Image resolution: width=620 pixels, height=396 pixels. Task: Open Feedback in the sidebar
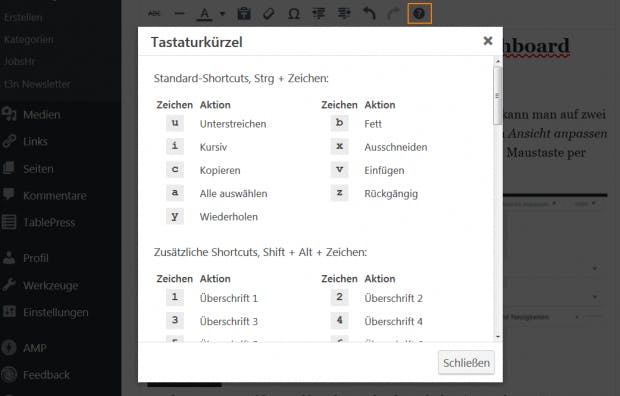pos(46,375)
